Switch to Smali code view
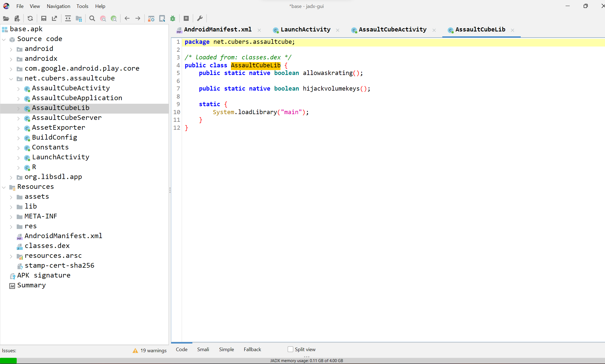The image size is (605, 364). click(203, 349)
